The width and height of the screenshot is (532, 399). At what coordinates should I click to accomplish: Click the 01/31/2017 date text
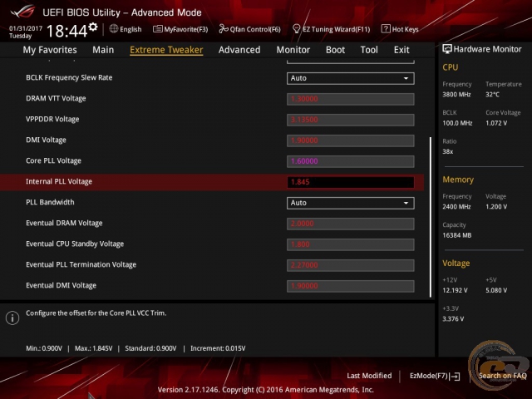coord(26,28)
